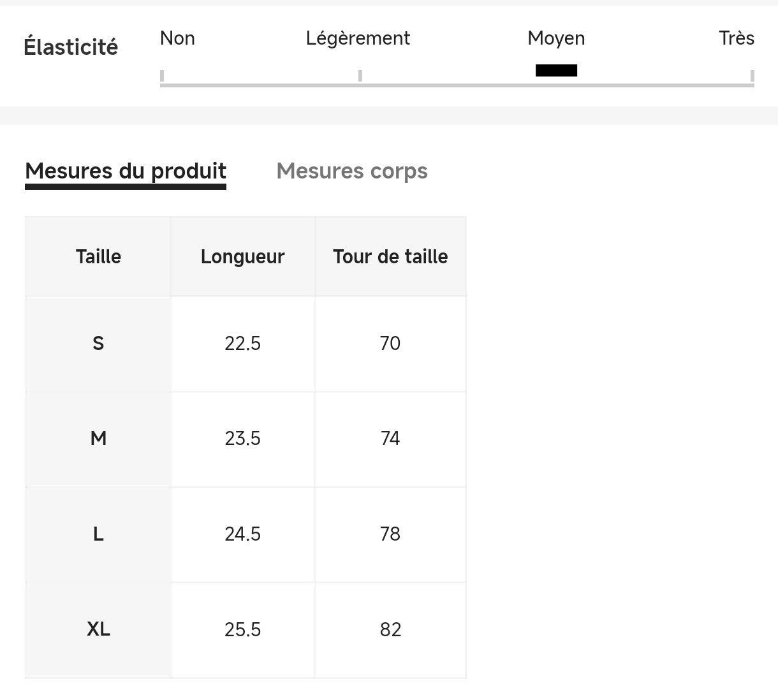
Task: Click the Taille column header
Action: tap(98, 256)
